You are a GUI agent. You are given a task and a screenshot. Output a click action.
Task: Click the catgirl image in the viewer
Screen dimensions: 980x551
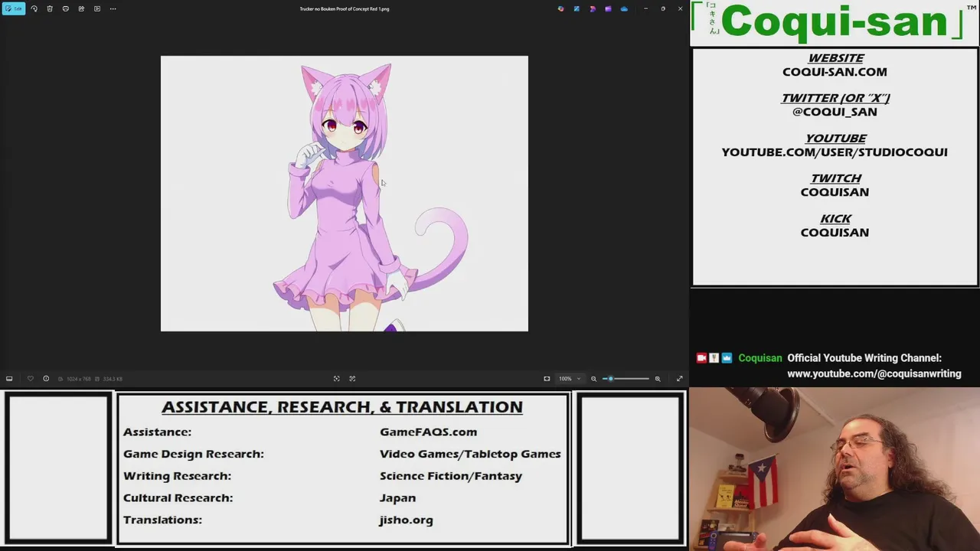(x=345, y=194)
